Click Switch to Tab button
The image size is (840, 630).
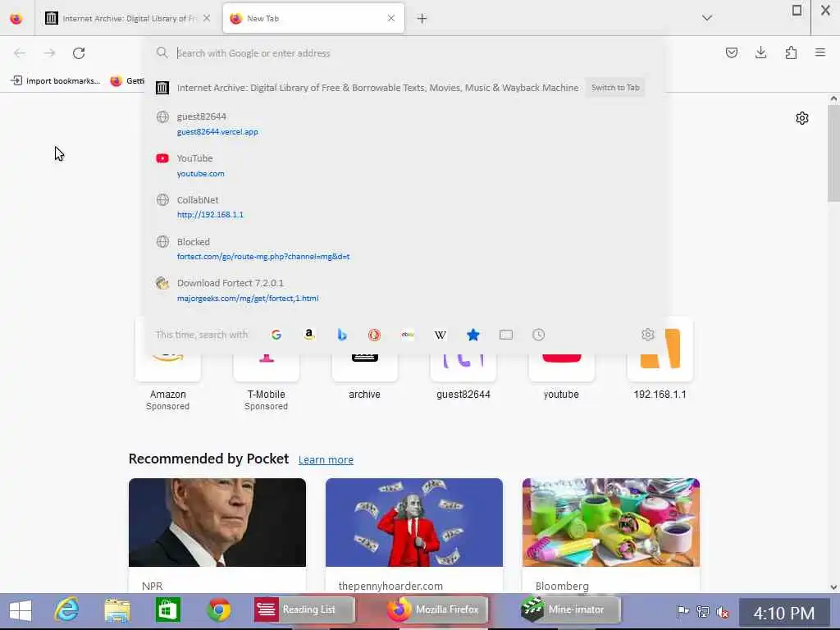(615, 87)
